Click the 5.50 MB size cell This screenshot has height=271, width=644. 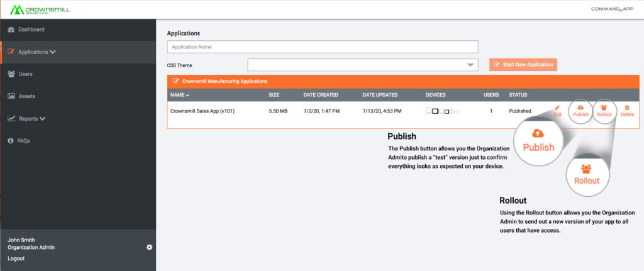[278, 111]
